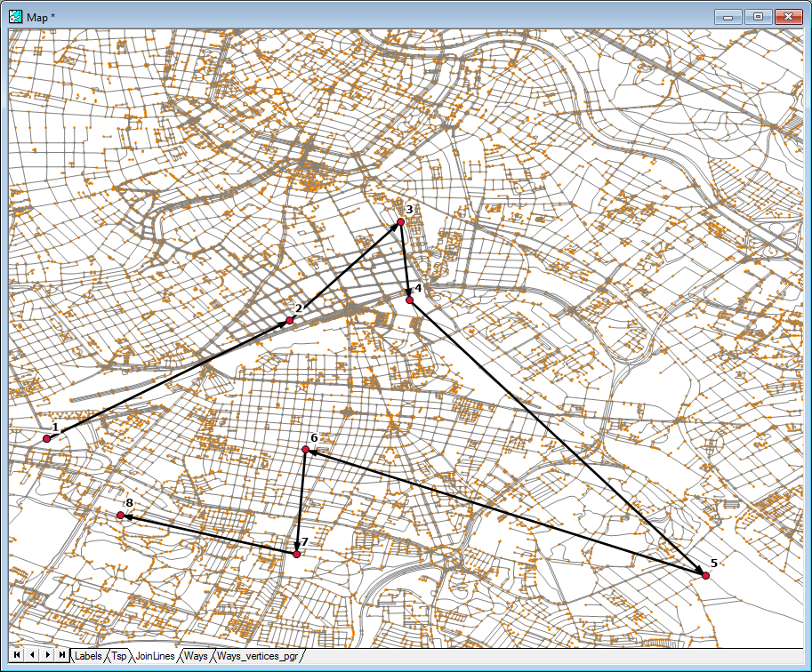Click red waypoint marker 1
This screenshot has width=812, height=672.
[46, 438]
